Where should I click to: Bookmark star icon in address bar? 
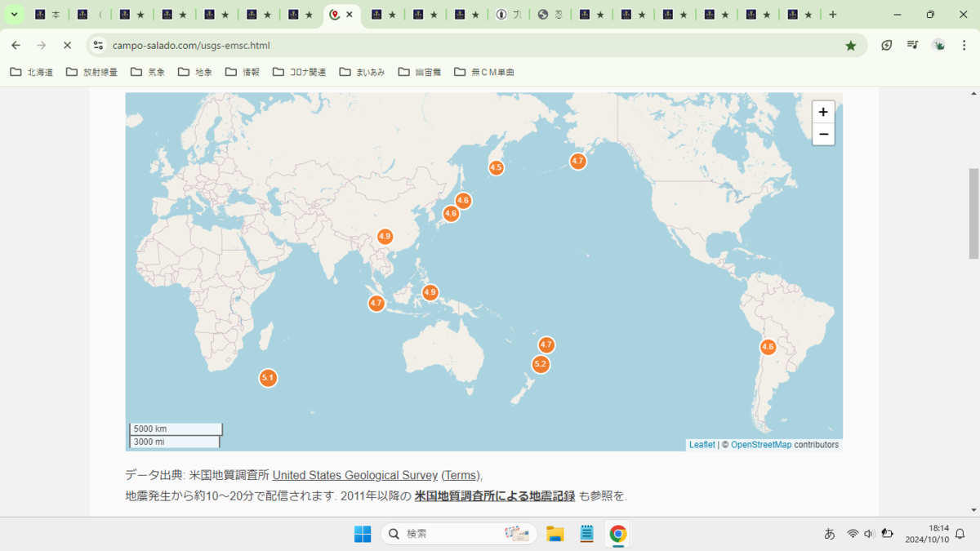(851, 46)
